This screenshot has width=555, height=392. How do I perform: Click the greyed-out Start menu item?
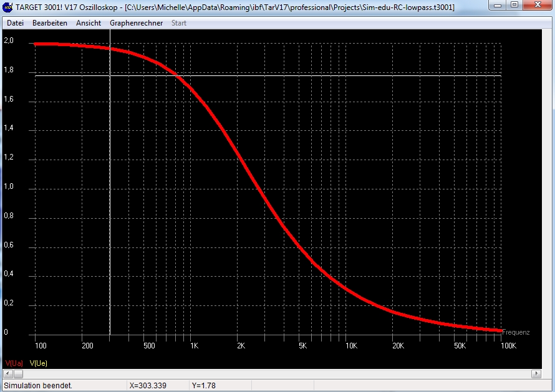click(179, 23)
